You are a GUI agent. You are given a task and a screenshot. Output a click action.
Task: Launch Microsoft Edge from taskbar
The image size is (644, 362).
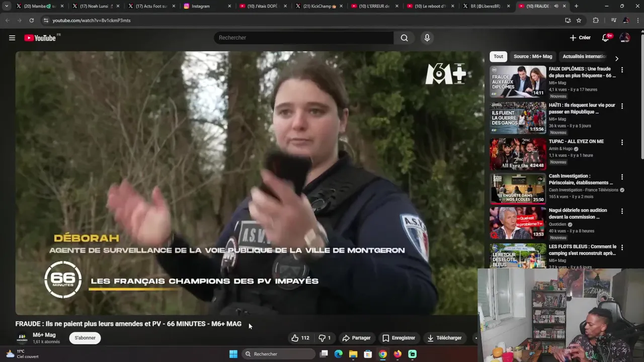(339, 354)
